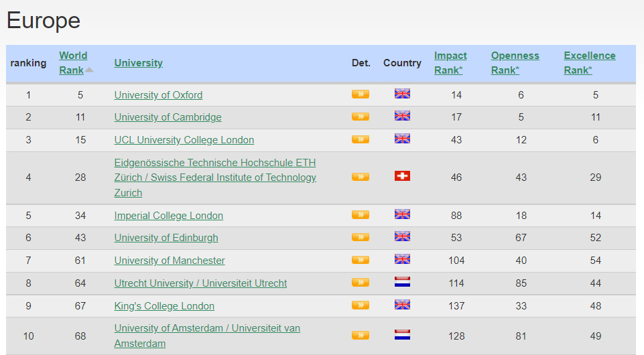Click details icon for Imperial College London
This screenshot has height=355, width=644.
(x=361, y=215)
